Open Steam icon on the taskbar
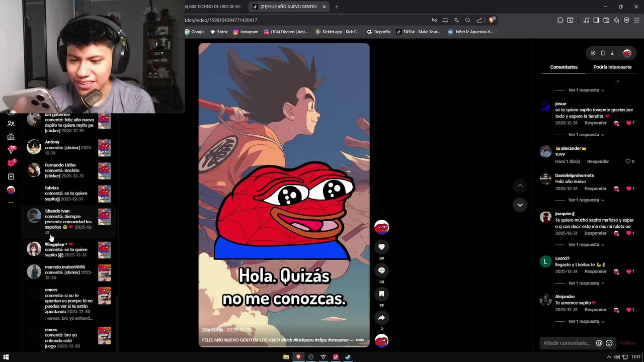 coord(348,357)
